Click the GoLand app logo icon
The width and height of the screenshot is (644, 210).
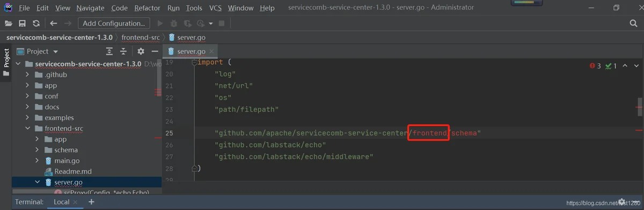click(x=8, y=8)
